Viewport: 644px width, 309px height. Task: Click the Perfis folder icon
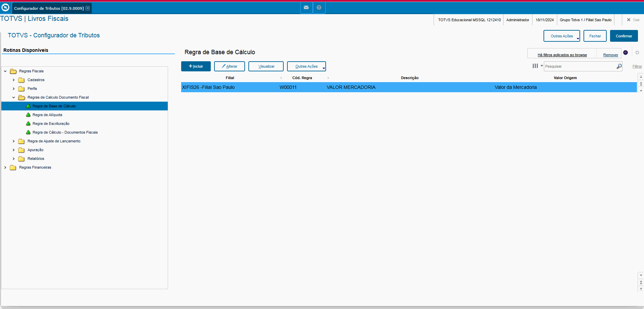(x=22, y=89)
